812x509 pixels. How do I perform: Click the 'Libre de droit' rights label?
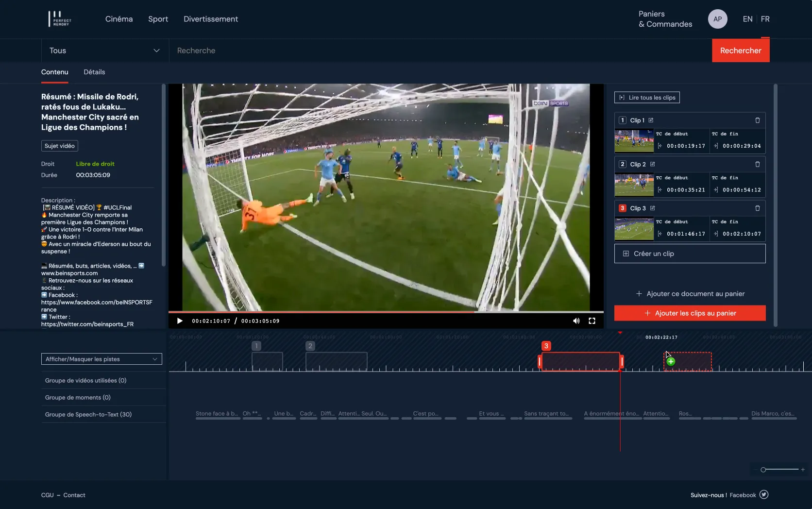(x=95, y=164)
